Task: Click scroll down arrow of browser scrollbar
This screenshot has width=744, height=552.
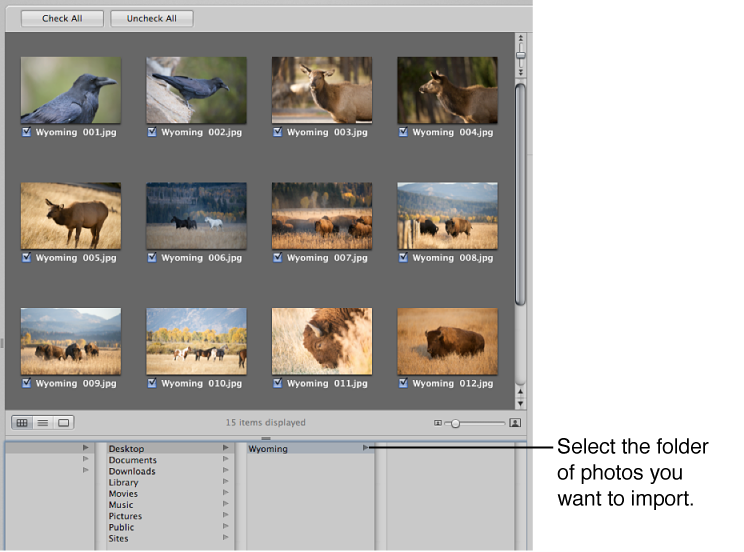Action: pos(521,404)
